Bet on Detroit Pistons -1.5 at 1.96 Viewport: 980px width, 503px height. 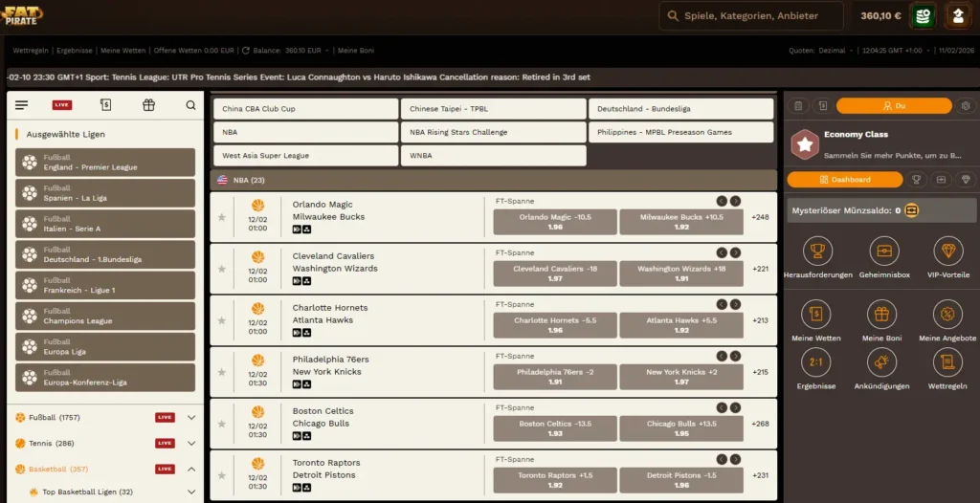[681, 480]
